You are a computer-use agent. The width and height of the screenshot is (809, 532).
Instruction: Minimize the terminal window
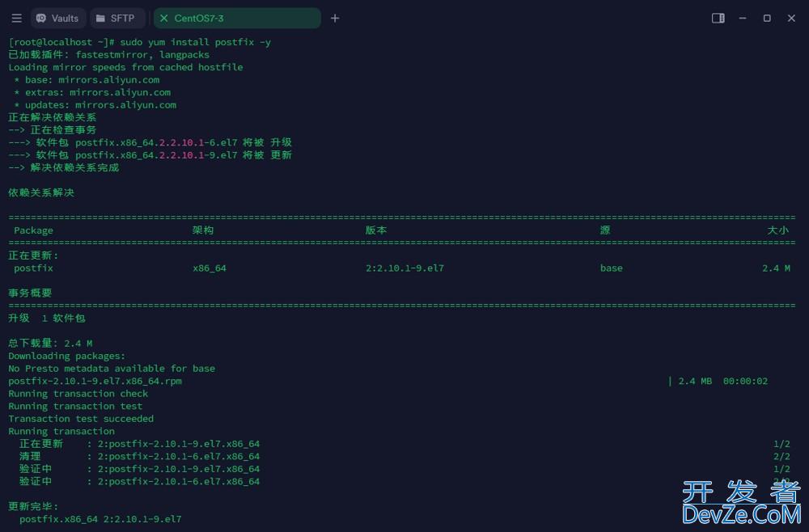[x=743, y=19]
